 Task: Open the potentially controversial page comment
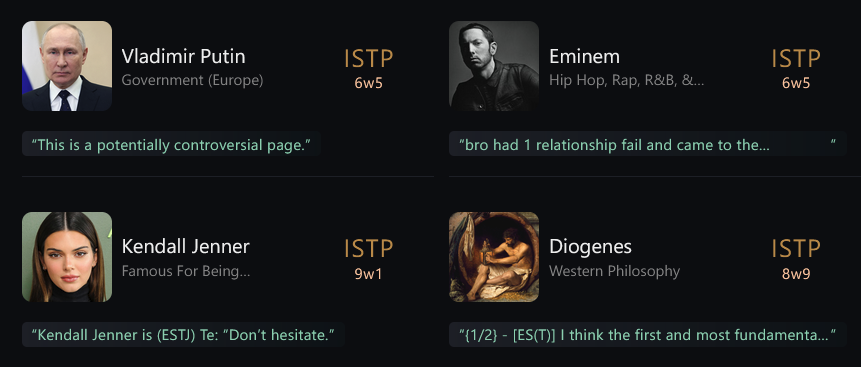click(171, 145)
